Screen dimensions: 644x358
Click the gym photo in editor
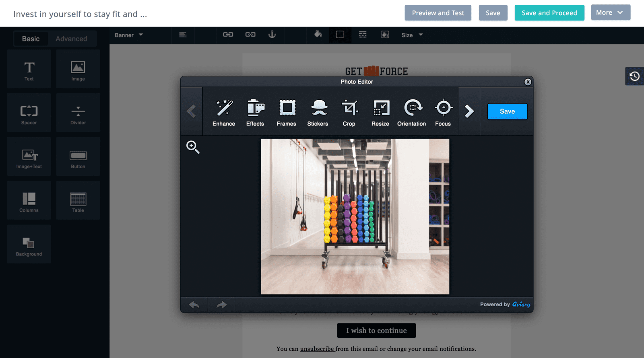[355, 216]
